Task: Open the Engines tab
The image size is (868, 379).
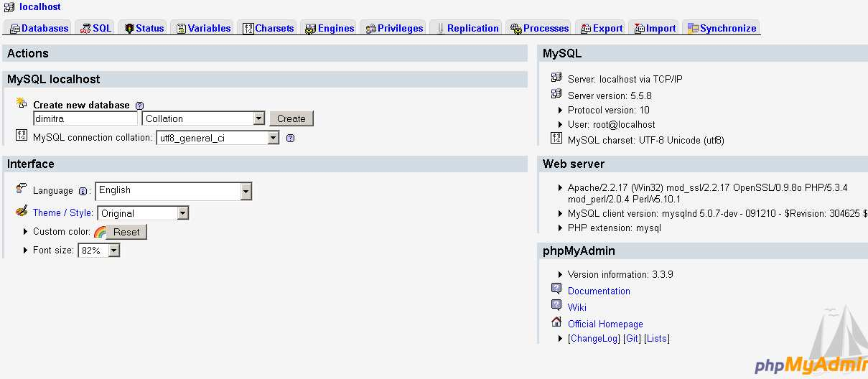Action: (329, 29)
